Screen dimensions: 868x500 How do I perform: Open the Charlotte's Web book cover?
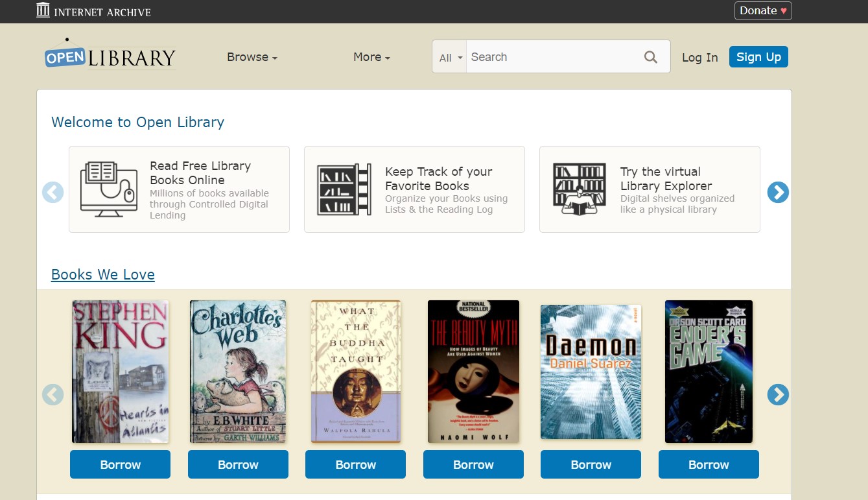(x=238, y=372)
